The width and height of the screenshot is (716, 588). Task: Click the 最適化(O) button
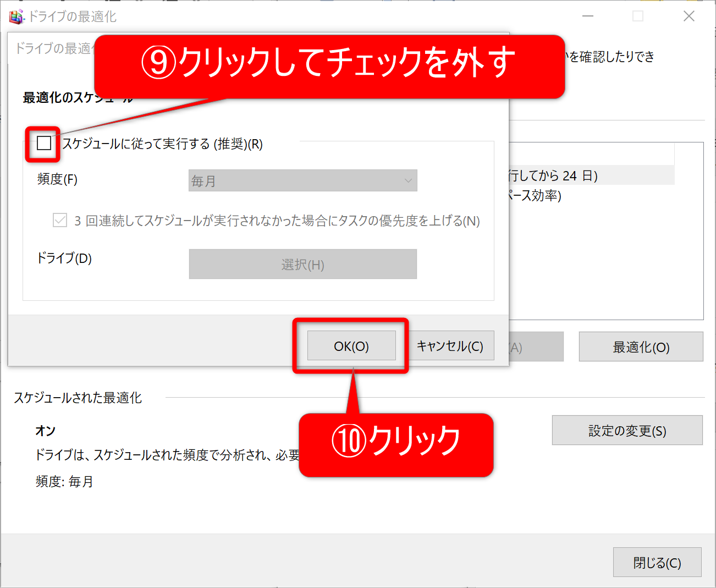click(641, 347)
